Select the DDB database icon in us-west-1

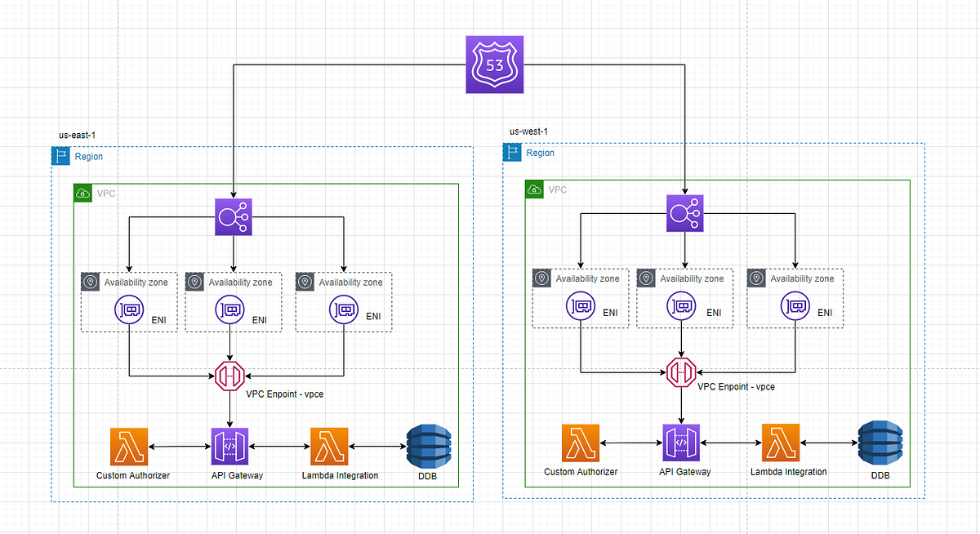[880, 442]
